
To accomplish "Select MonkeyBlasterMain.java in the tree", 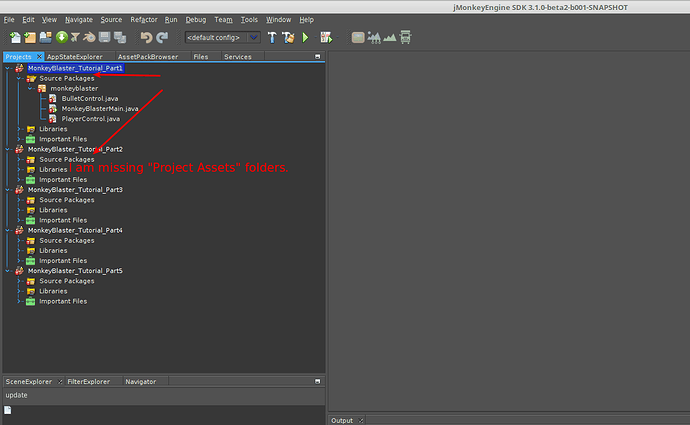I will coord(100,109).
